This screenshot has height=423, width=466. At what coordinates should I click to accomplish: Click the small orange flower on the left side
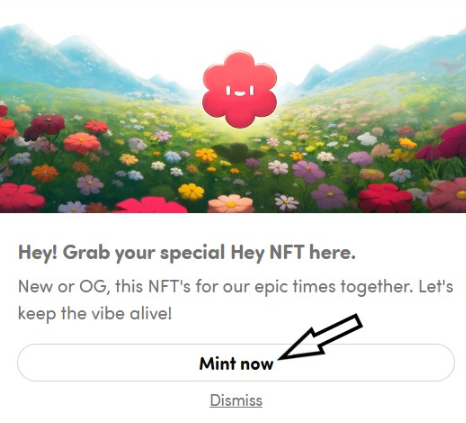45,173
